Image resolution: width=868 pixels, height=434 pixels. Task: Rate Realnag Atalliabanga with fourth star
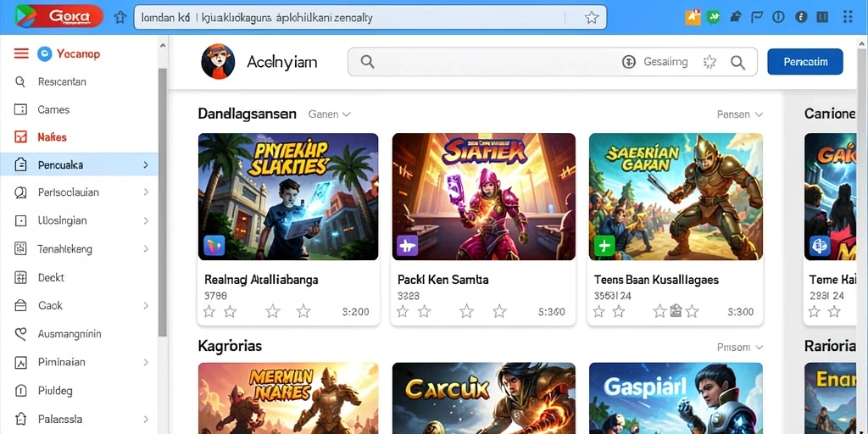[303, 311]
